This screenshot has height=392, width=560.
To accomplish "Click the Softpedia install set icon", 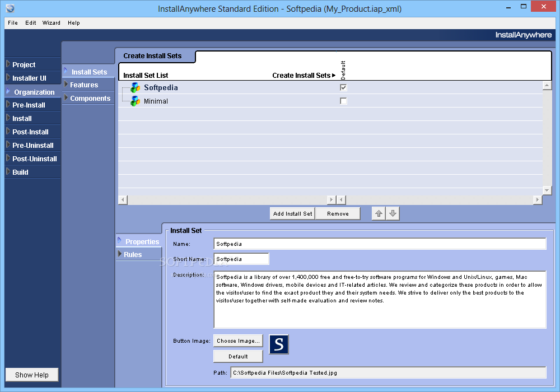I will pyautogui.click(x=135, y=87).
